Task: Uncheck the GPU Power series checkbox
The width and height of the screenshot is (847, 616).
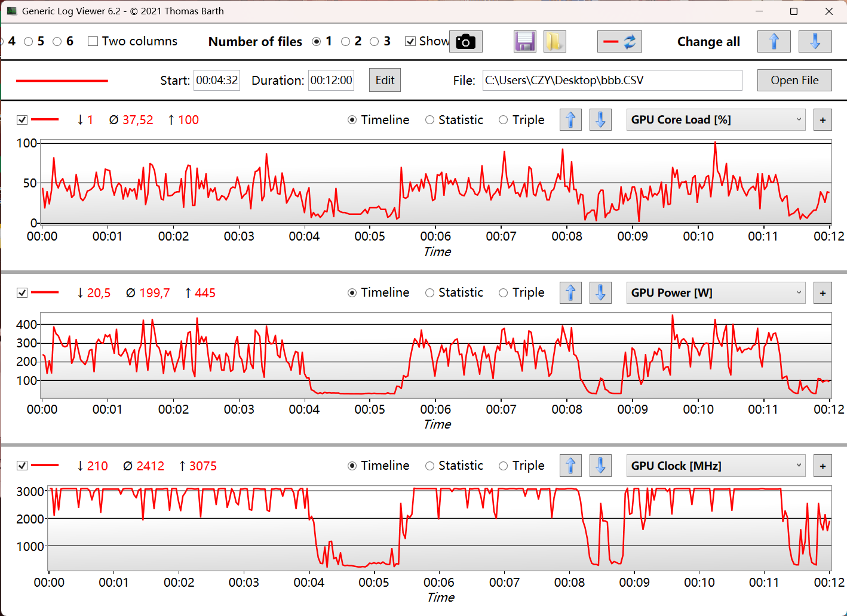Action: pos(22,293)
